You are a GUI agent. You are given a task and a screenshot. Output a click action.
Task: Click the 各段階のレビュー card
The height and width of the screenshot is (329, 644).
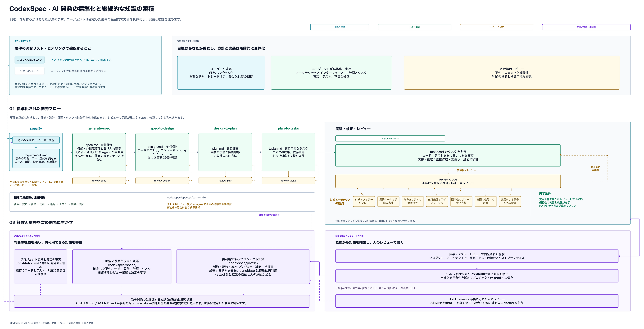[512, 73]
